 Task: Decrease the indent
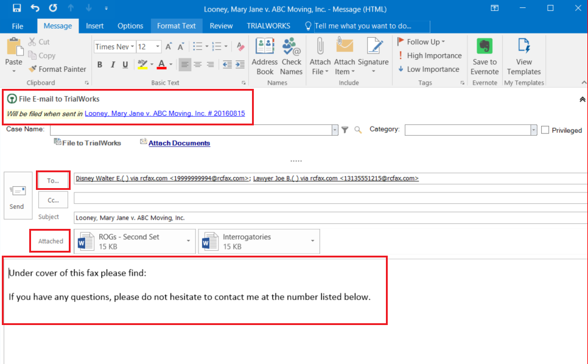point(227,65)
